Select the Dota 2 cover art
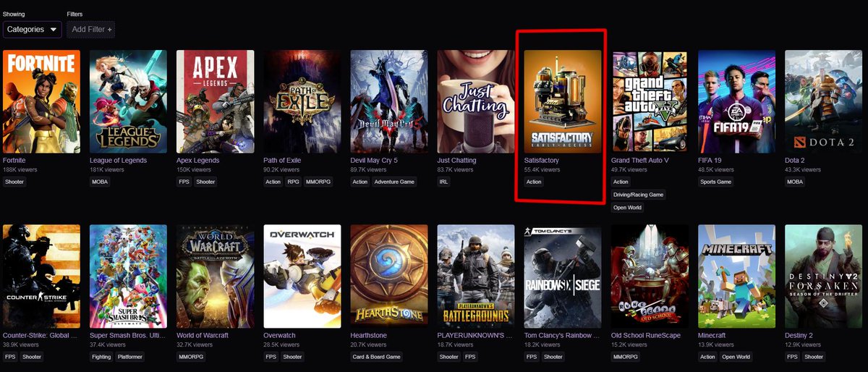 (823, 101)
